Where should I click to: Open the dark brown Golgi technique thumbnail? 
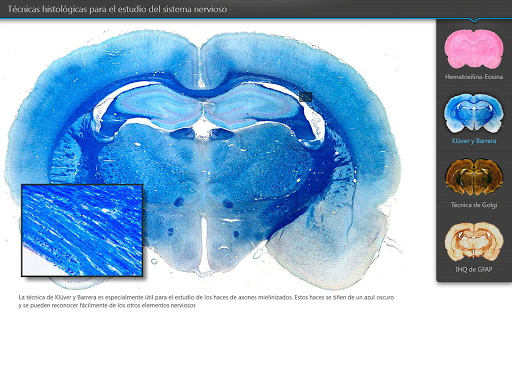point(474,177)
